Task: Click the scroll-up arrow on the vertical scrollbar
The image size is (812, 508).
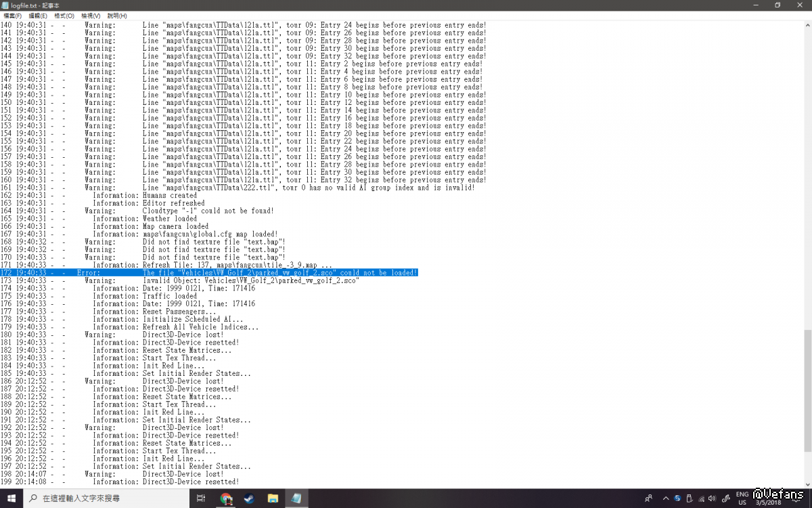Action: [807, 24]
